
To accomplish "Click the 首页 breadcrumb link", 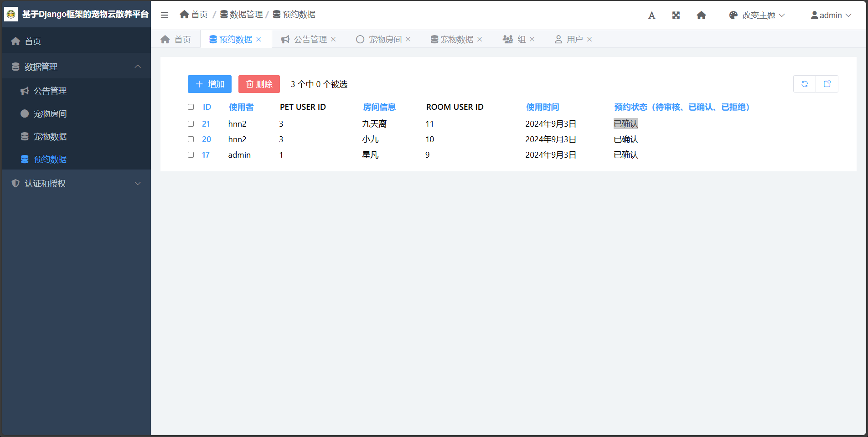I will pos(194,15).
